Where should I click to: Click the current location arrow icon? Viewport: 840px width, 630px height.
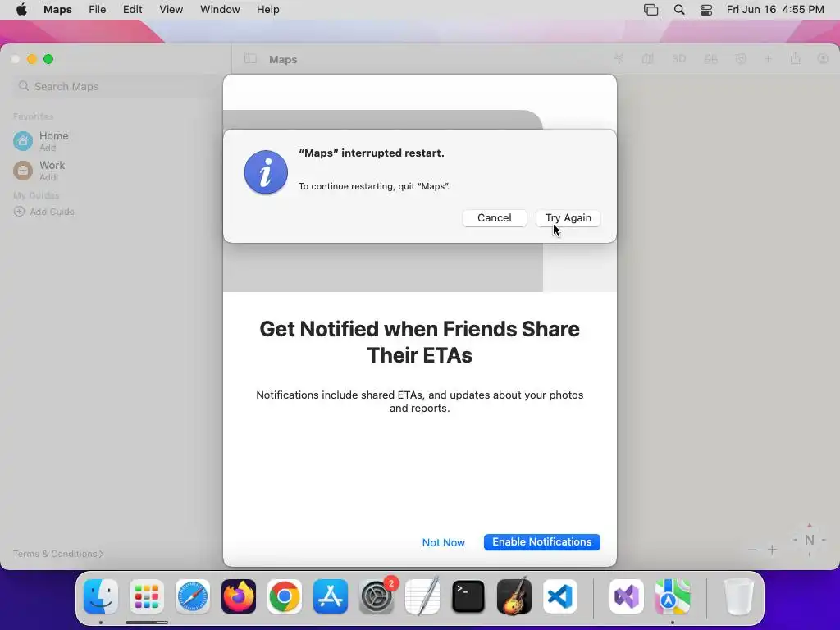(619, 59)
